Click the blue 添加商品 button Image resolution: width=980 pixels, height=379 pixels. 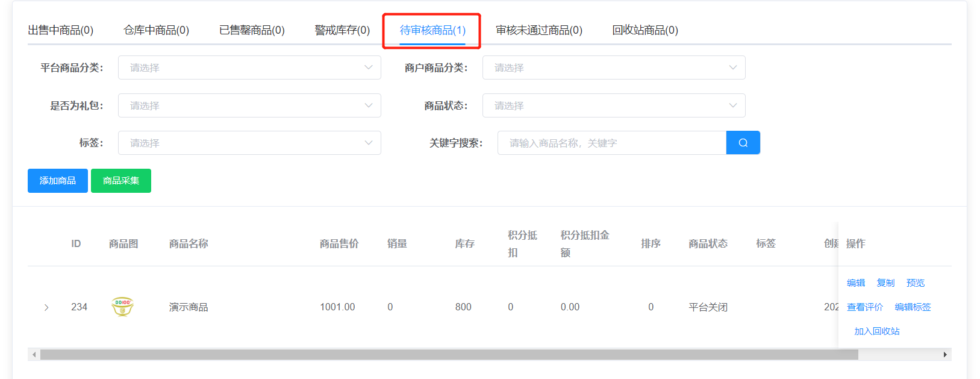click(58, 181)
